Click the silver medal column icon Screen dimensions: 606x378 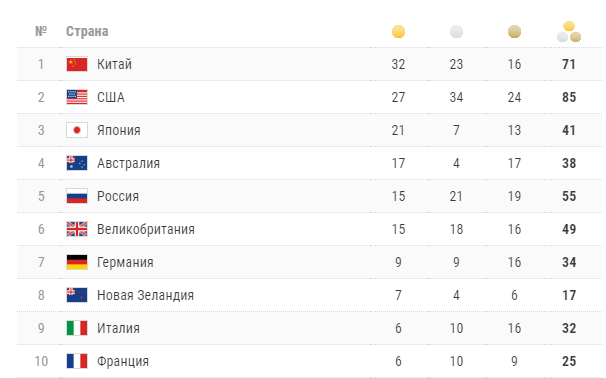tap(456, 31)
